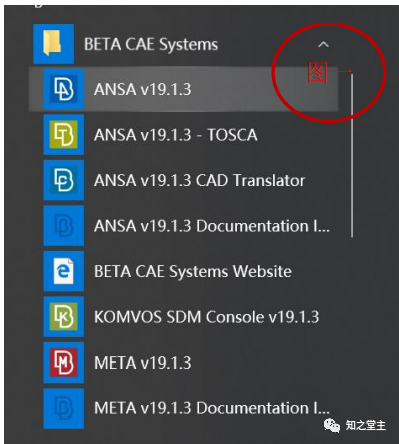Click the META Documentation Index icon
The width and height of the screenshot is (399, 444).
point(63,408)
